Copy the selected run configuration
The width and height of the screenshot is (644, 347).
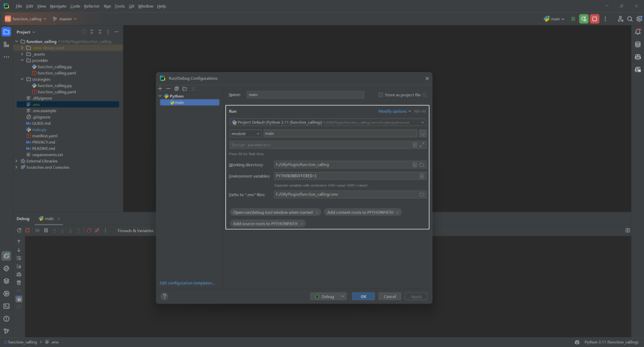click(177, 89)
